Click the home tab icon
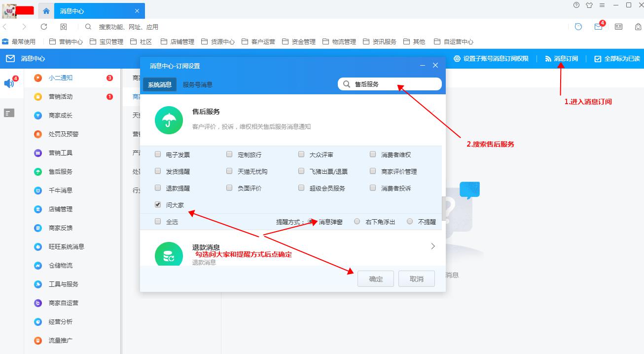Image resolution: width=644 pixels, height=354 pixels. pyautogui.click(x=46, y=11)
